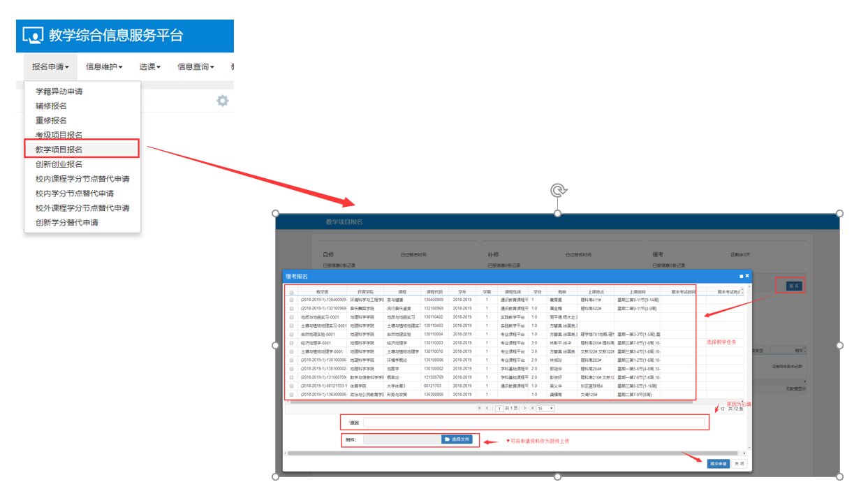Close the 缓考报名 dialog with X
The width and height of the screenshot is (868, 489).
coord(747,276)
